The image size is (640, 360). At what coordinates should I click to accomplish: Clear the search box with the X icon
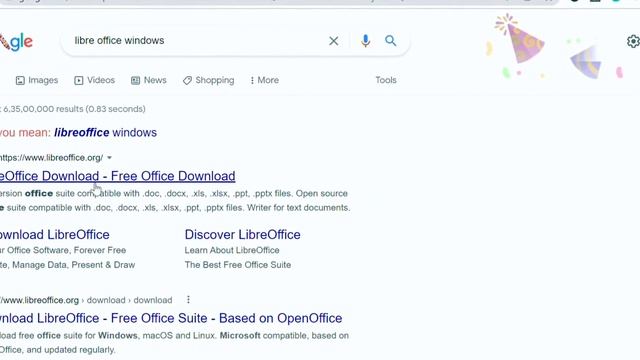pos(333,41)
